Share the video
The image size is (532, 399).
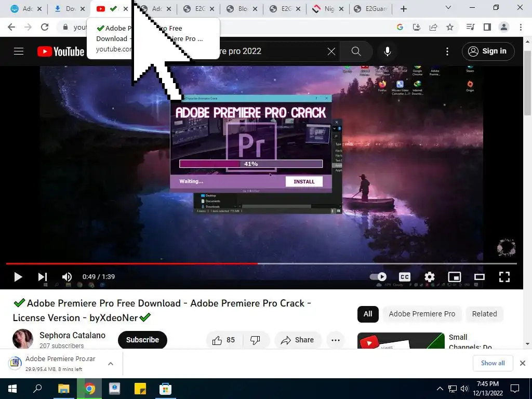pos(298,340)
